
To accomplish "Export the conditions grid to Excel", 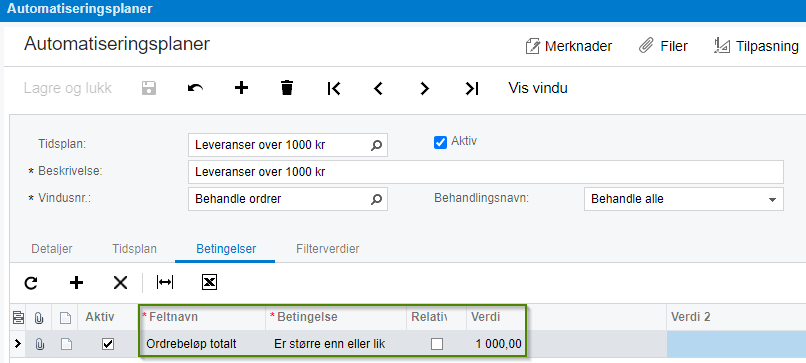I will click(209, 282).
